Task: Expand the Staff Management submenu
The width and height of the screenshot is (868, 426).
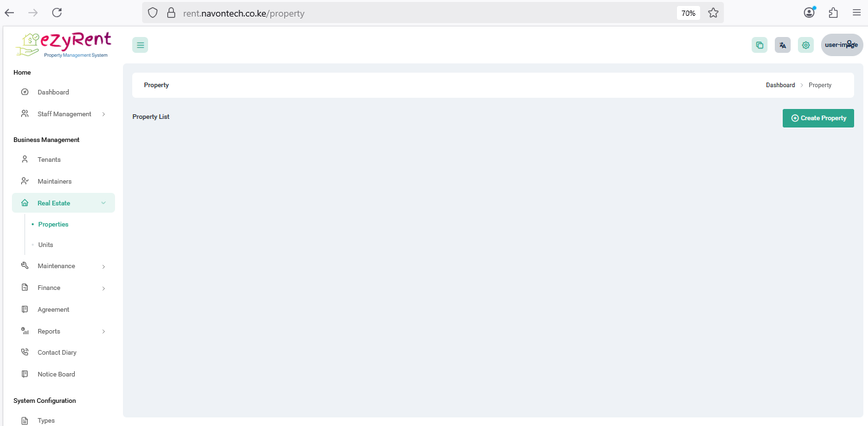Action: tap(63, 114)
